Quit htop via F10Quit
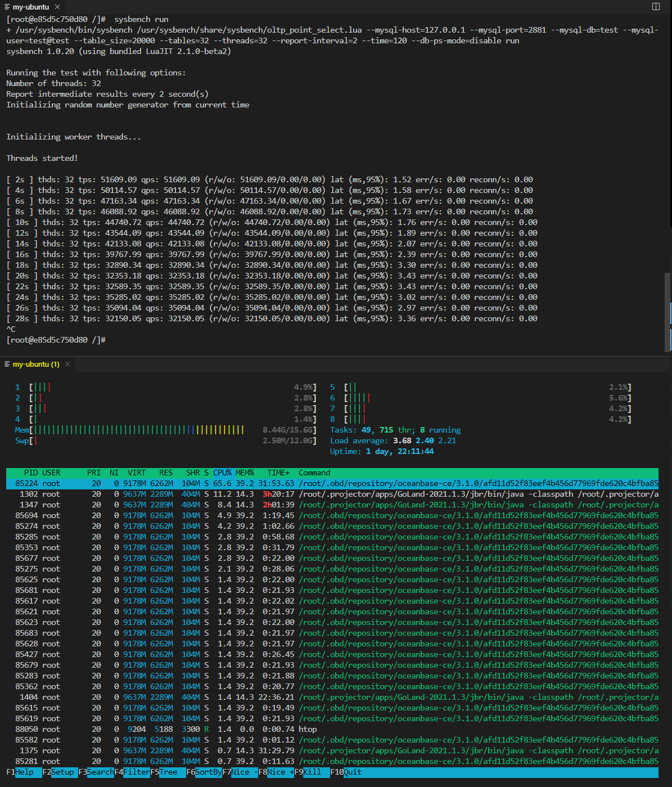Screen dimensions: 672x787 (345, 772)
